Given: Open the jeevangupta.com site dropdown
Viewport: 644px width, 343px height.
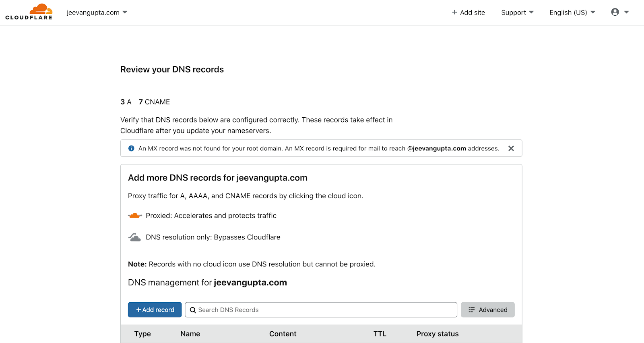Looking at the screenshot, I should 97,12.
